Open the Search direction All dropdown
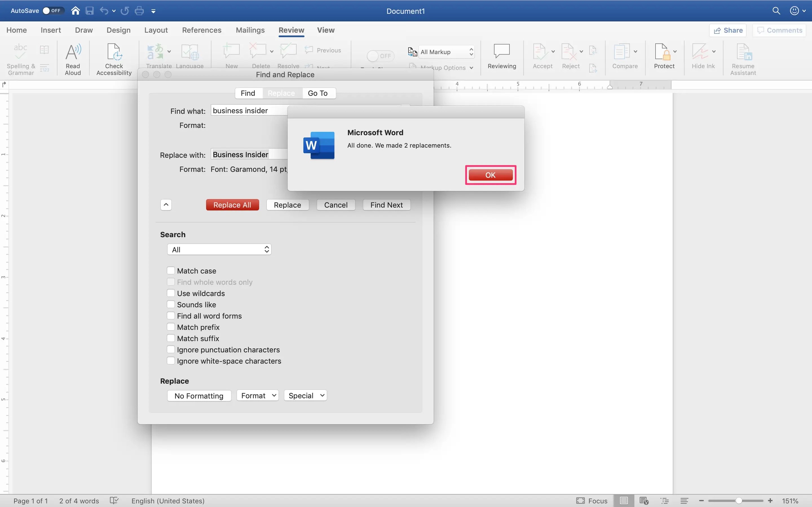 coord(219,250)
